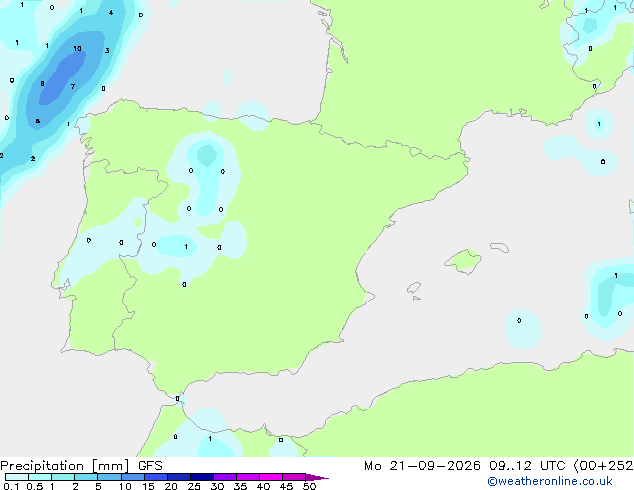Click the arrow tip beyond 50 on legend
The width and height of the screenshot is (634, 490).
pos(317,477)
